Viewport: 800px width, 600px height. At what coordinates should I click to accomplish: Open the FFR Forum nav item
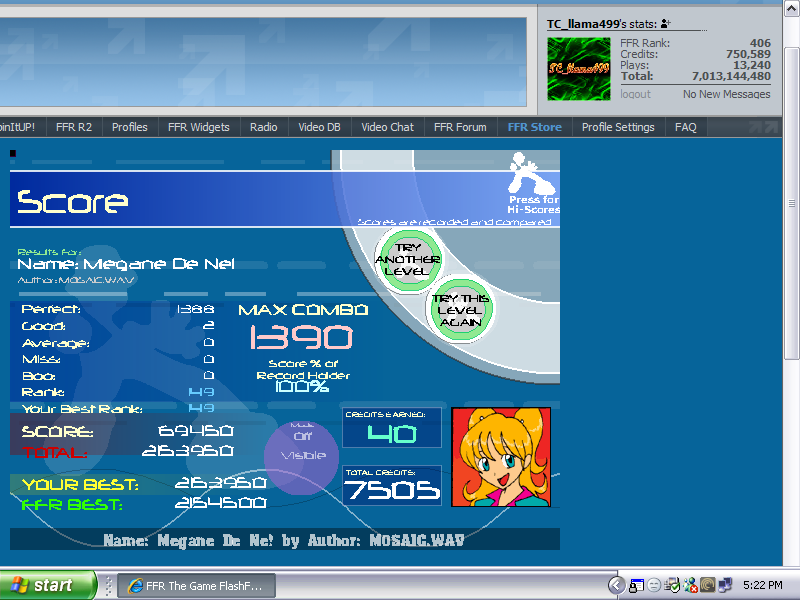460,127
